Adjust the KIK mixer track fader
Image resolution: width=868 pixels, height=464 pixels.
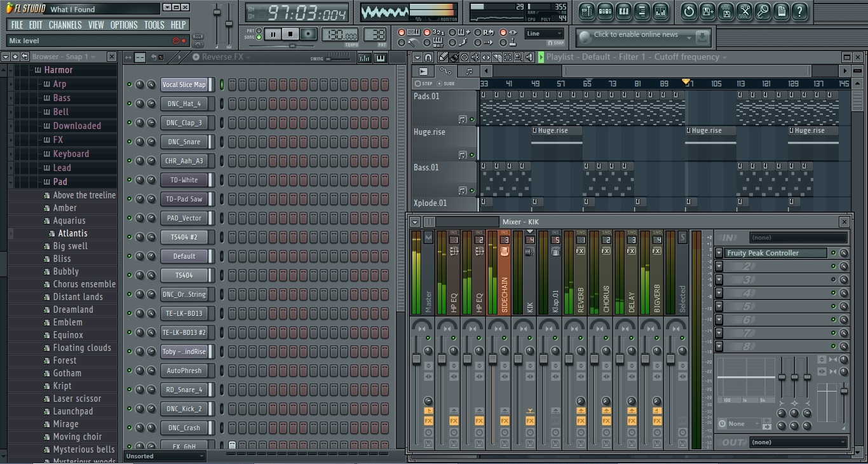pyautogui.click(x=518, y=359)
